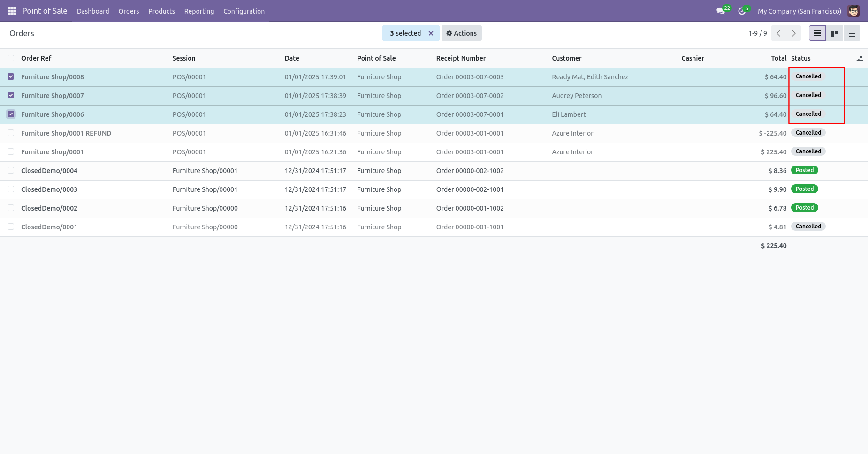Click customer Ready Mat, Edith Sanchez

tap(590, 77)
